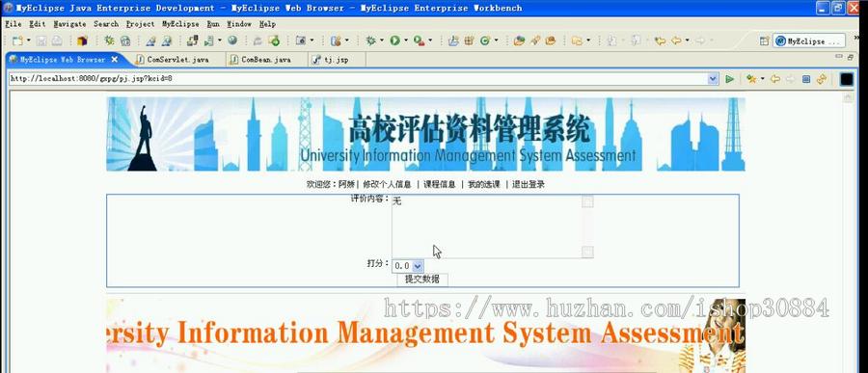Click the Open Perspective icon
The image size is (868, 373).
[764, 40]
